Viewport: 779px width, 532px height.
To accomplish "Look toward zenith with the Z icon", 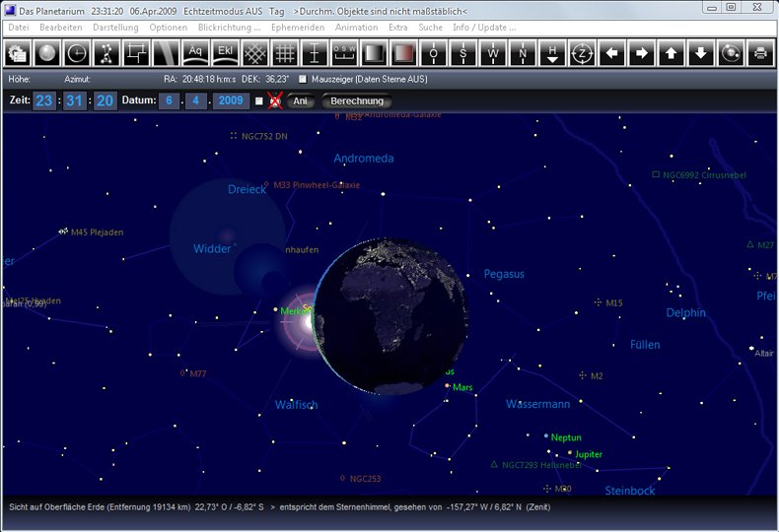I will pyautogui.click(x=582, y=52).
